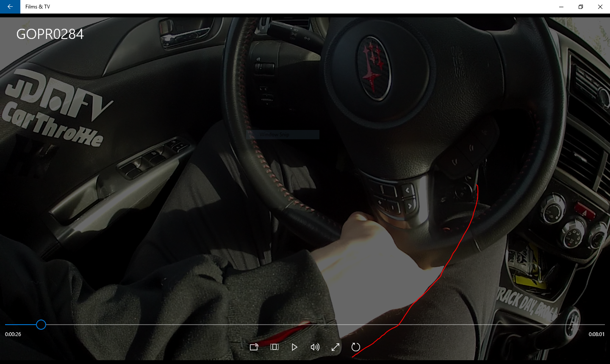Maximize the Films & TV window

[x=581, y=7]
